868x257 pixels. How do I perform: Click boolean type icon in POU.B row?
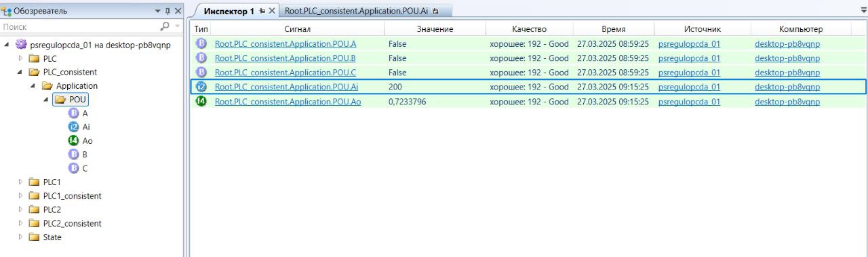pos(201,58)
